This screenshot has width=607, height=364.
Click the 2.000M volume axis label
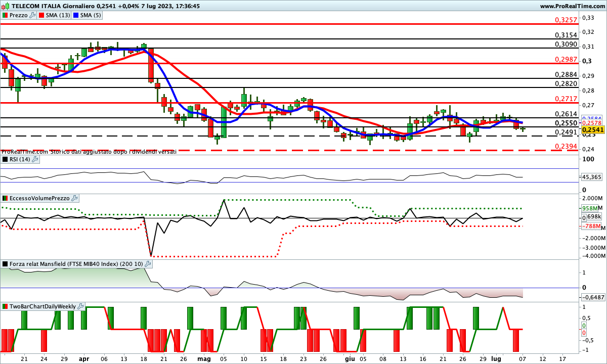tap(593, 198)
